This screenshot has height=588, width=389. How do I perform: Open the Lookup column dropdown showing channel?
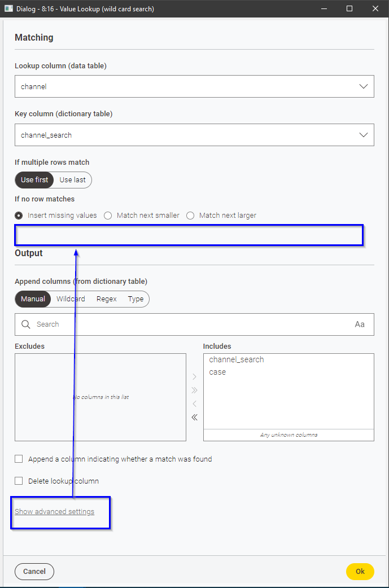click(x=194, y=86)
